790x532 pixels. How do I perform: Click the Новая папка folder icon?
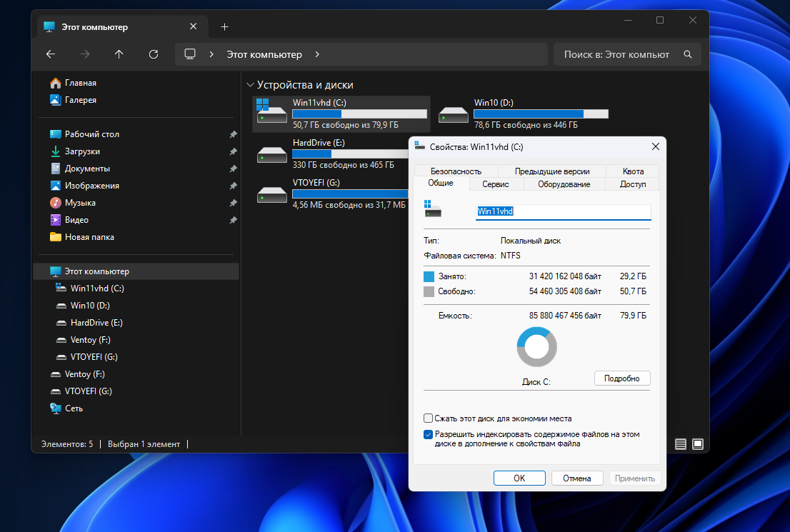click(56, 237)
